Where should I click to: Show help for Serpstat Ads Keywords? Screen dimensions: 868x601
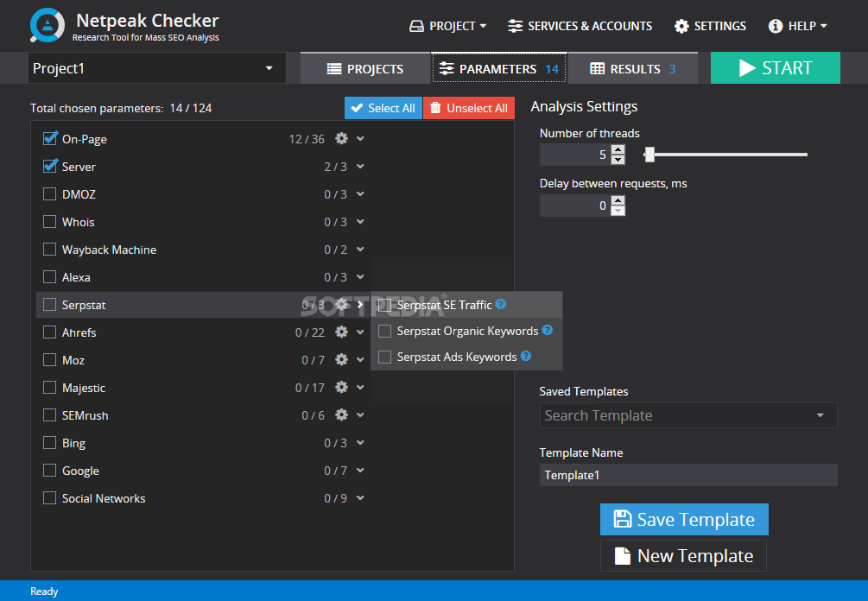tap(526, 356)
